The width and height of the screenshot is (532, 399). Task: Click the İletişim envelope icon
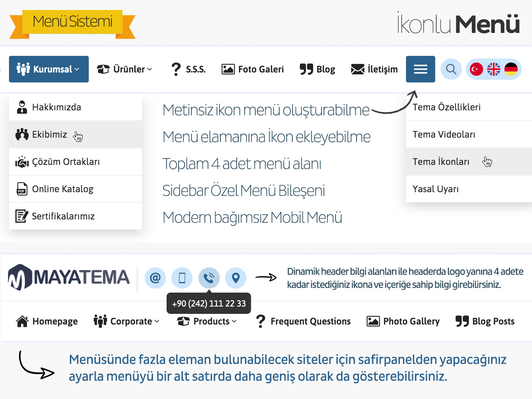pos(358,69)
